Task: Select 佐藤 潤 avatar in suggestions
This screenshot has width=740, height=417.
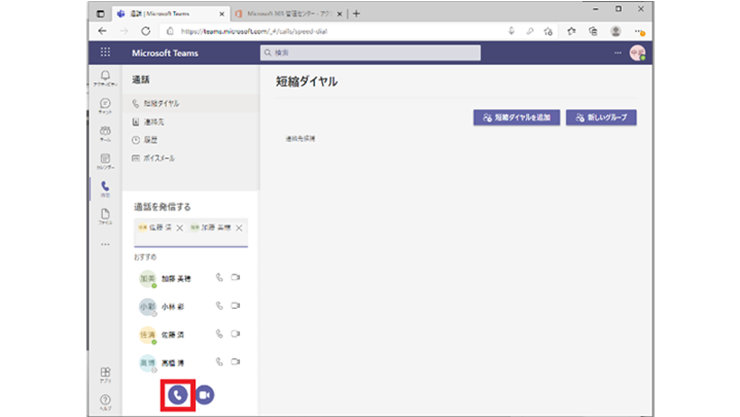Action: pyautogui.click(x=147, y=335)
